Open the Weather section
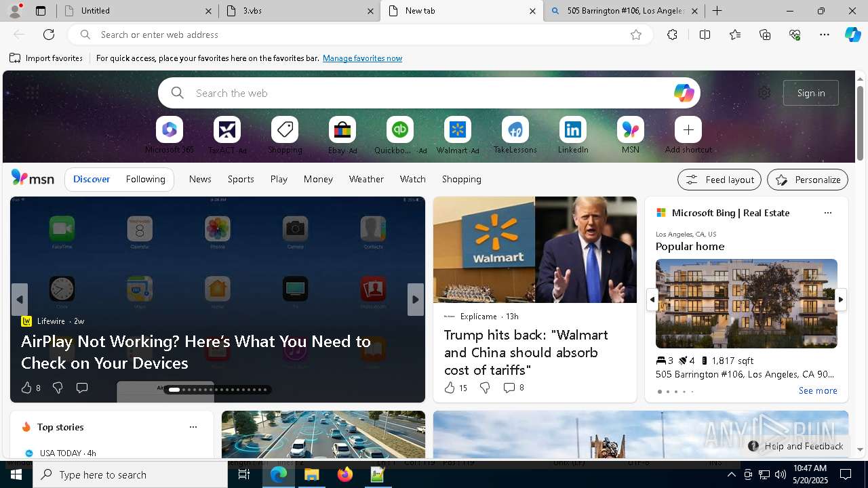Image resolution: width=868 pixels, height=488 pixels. click(x=366, y=180)
